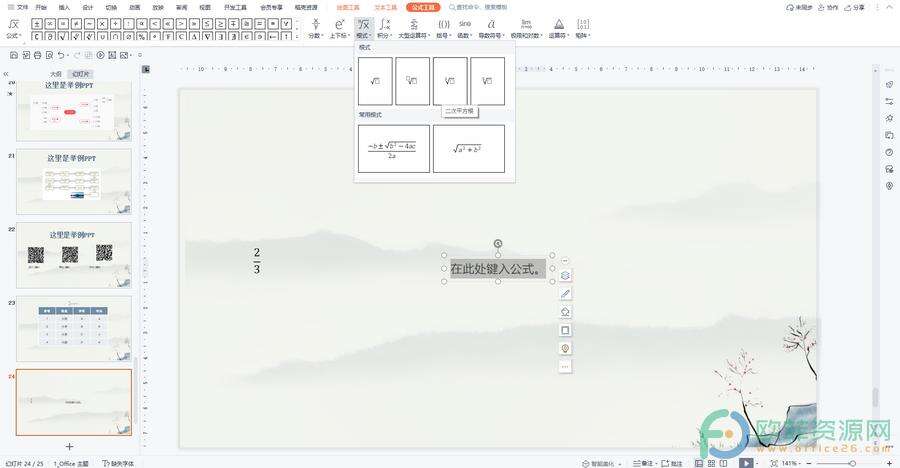Click the command search field
Viewport: 900px width, 468px height.
pos(479,7)
